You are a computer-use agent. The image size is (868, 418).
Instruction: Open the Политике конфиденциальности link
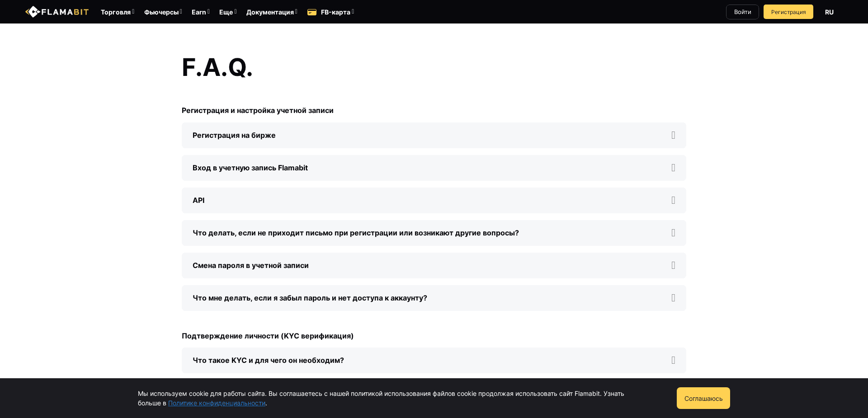click(217, 403)
